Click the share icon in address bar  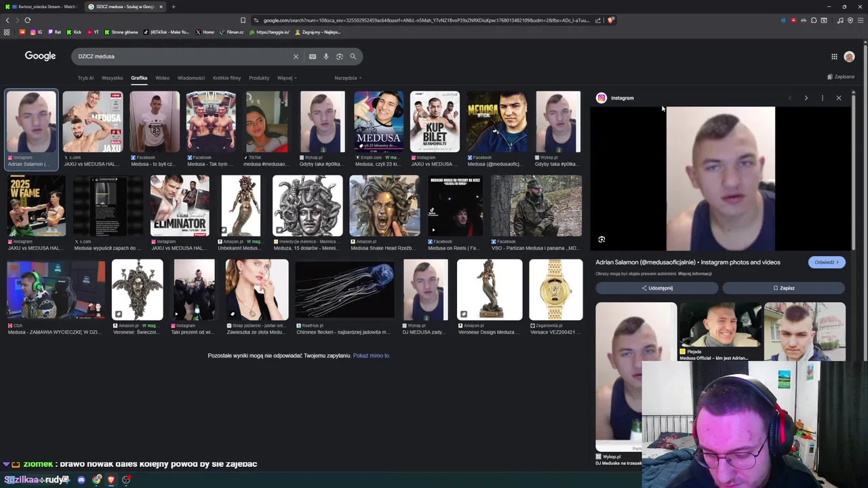pyautogui.click(x=598, y=20)
